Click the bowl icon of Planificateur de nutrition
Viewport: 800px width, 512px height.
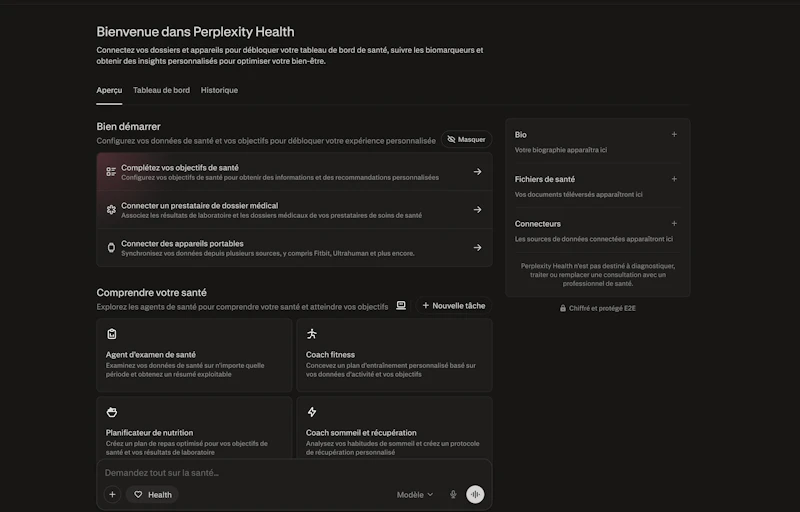click(x=112, y=412)
